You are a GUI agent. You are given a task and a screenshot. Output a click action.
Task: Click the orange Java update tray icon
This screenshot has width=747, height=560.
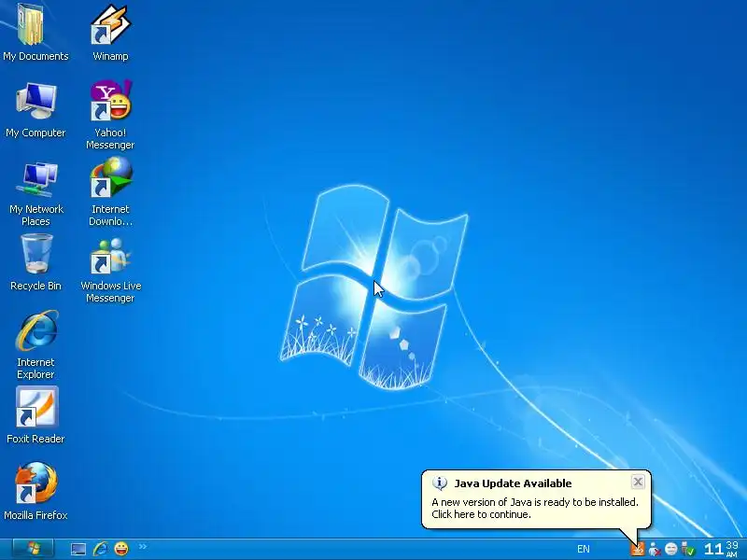click(637, 549)
